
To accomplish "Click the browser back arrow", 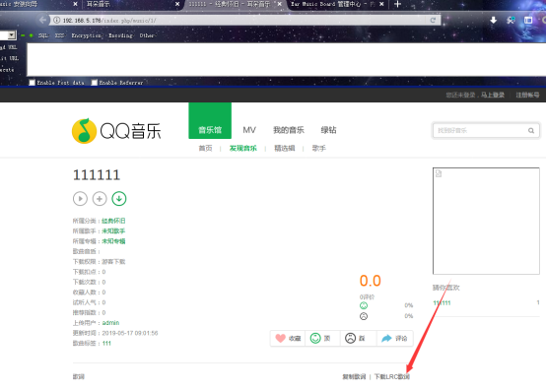I will (x=42, y=21).
